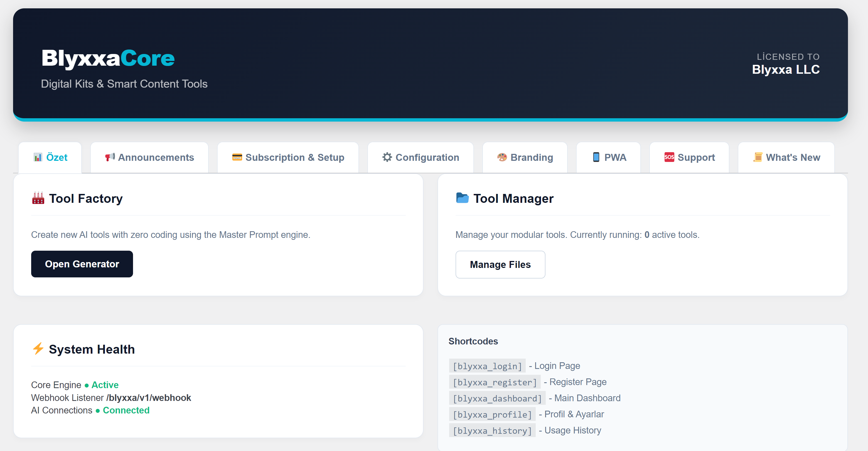The height and width of the screenshot is (451, 868).
Task: Select the [blyxxa_login] shortcode
Action: tap(487, 366)
